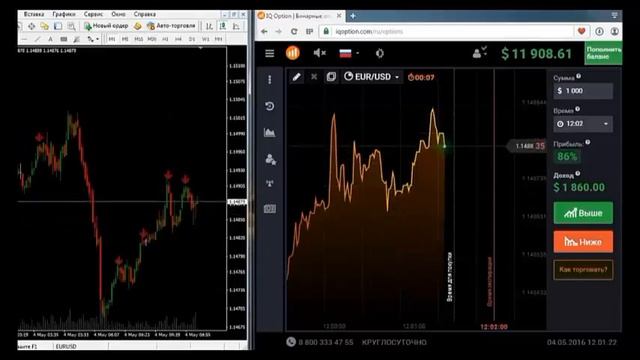This screenshot has height=360, width=640.
Task: Click the current price label 1.1488
Action: (527, 146)
